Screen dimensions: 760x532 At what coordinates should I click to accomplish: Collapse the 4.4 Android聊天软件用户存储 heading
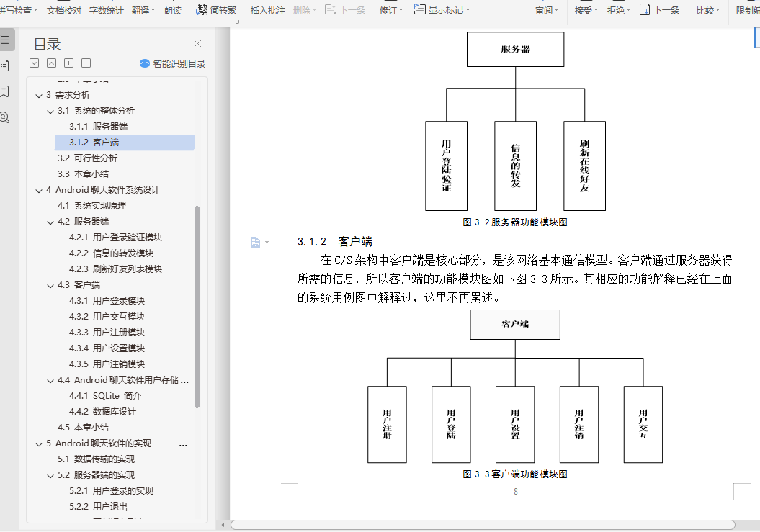pos(50,381)
